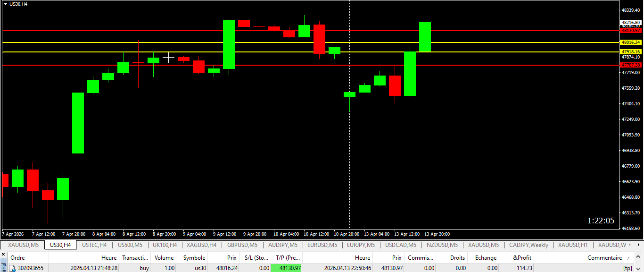The height and width of the screenshot is (272, 644).
Task: Switch to the USTEC,H4 chart tab
Action: (94, 245)
